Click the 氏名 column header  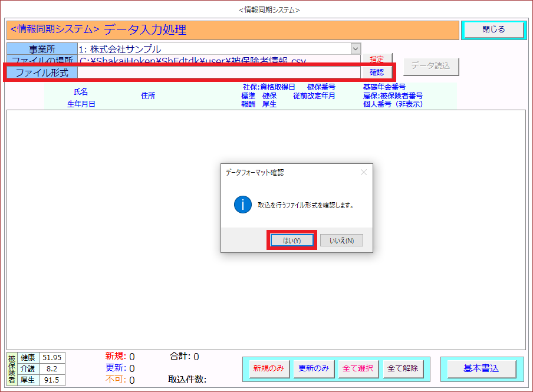tap(81, 92)
